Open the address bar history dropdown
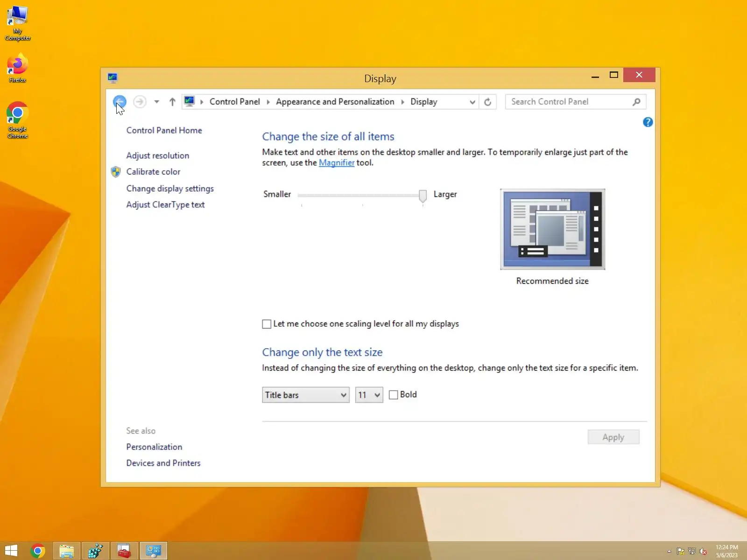The width and height of the screenshot is (747, 560). click(472, 102)
